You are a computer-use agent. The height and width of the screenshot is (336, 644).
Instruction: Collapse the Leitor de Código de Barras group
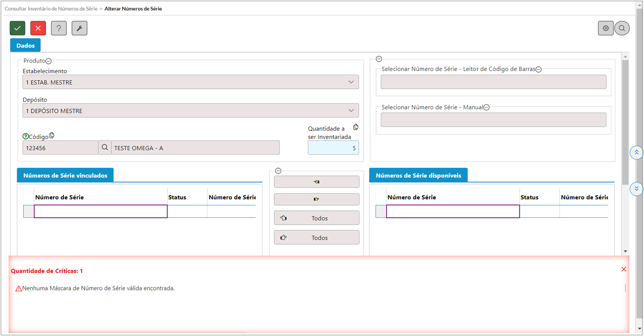click(x=538, y=70)
